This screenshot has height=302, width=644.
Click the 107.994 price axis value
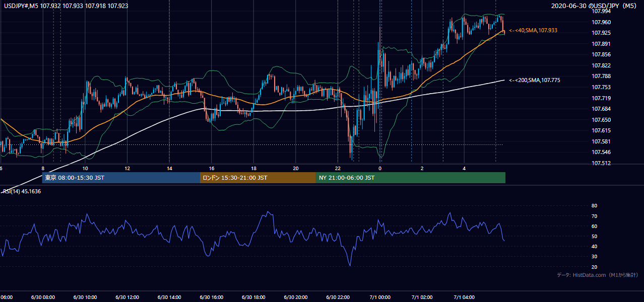coord(601,11)
